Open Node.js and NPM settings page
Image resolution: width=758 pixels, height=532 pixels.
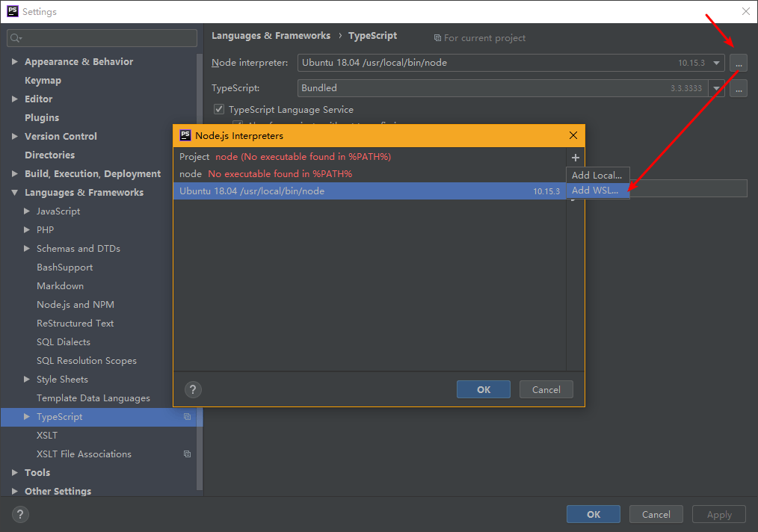pos(76,304)
